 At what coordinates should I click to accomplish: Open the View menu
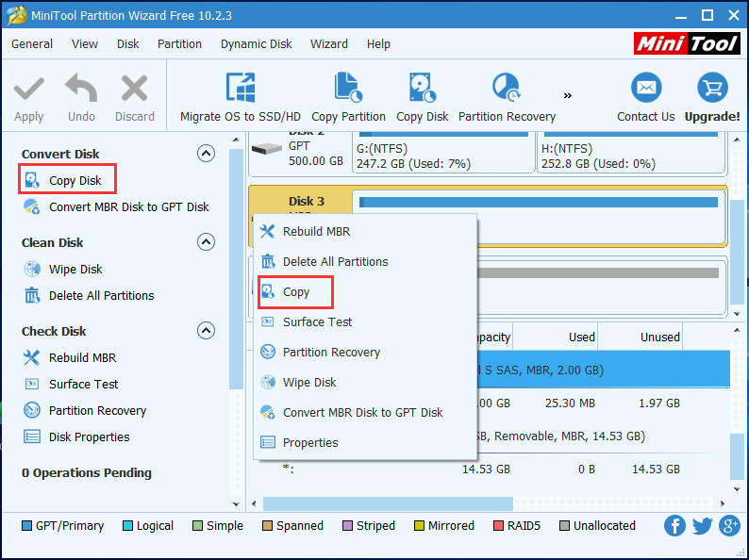(85, 44)
